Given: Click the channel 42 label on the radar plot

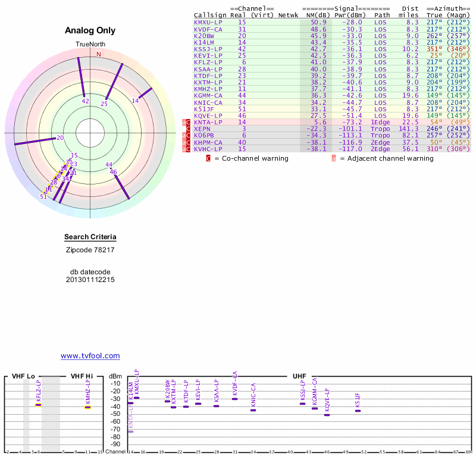Looking at the screenshot, I should (x=86, y=101).
